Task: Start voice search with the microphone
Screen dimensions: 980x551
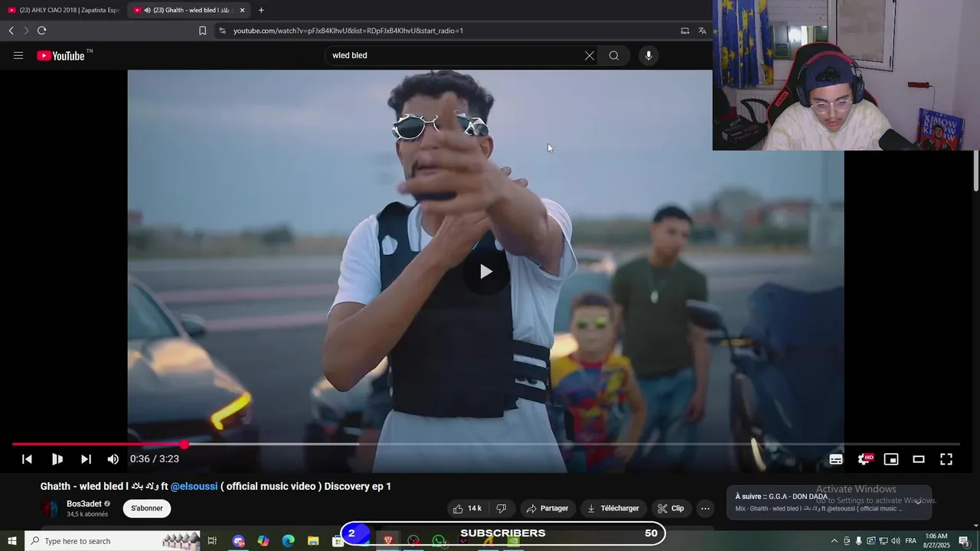Action: tap(648, 55)
